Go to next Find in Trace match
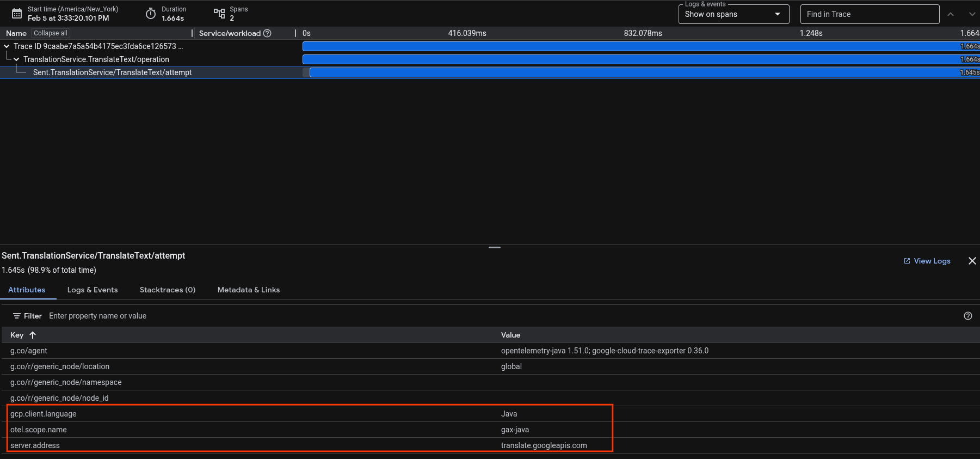The width and height of the screenshot is (980, 459). click(972, 14)
